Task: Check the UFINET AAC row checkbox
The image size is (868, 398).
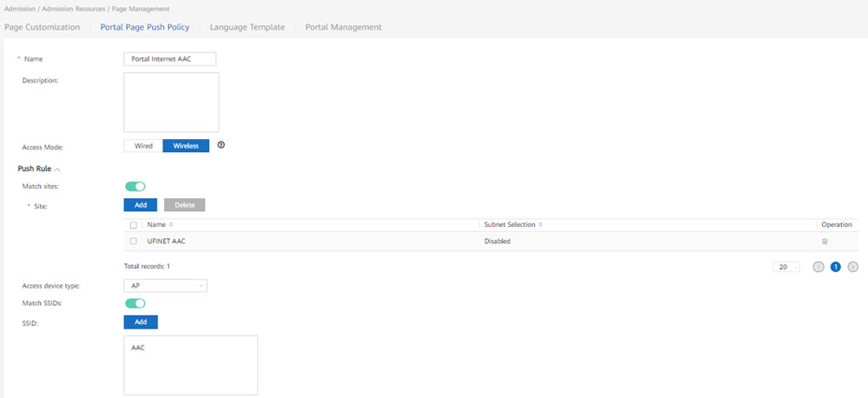Action: (x=134, y=242)
